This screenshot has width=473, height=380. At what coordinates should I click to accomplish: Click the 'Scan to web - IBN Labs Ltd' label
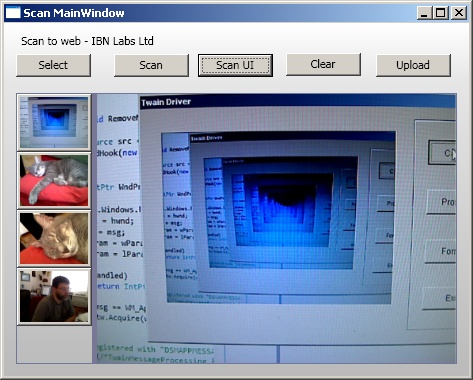pos(87,41)
